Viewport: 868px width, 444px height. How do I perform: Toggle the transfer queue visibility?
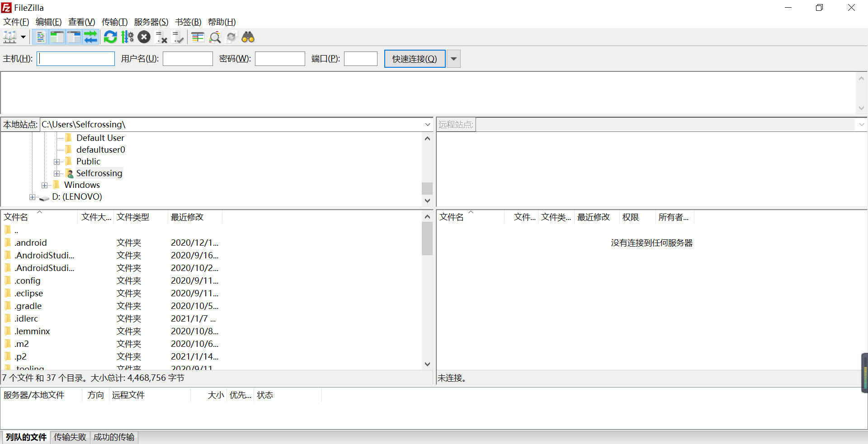[x=90, y=37]
